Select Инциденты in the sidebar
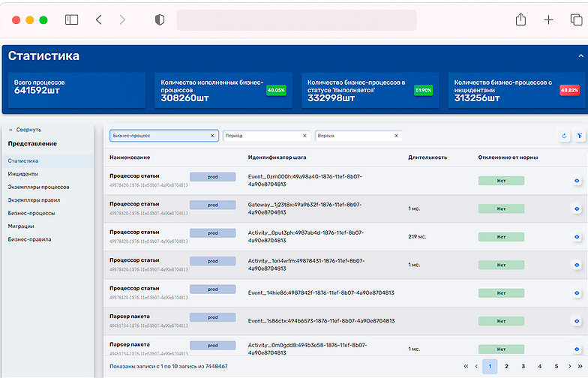The width and height of the screenshot is (588, 378). click(x=22, y=174)
